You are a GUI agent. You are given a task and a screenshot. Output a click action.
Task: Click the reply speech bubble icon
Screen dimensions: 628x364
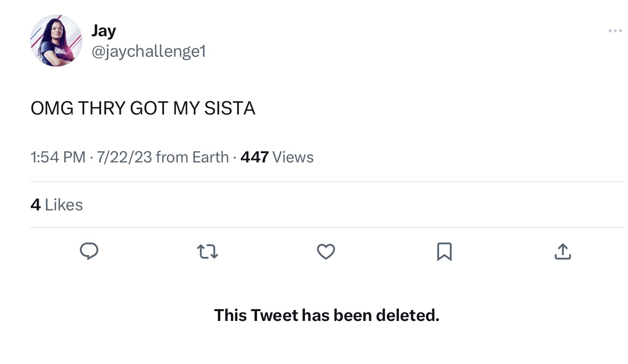pos(89,251)
